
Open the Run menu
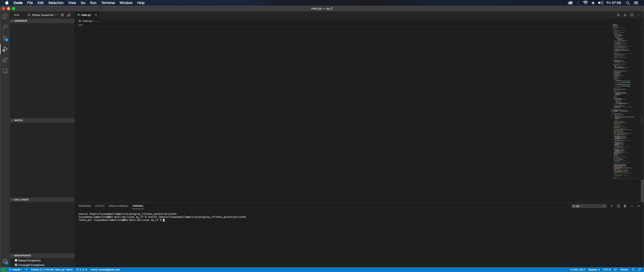[x=93, y=3]
